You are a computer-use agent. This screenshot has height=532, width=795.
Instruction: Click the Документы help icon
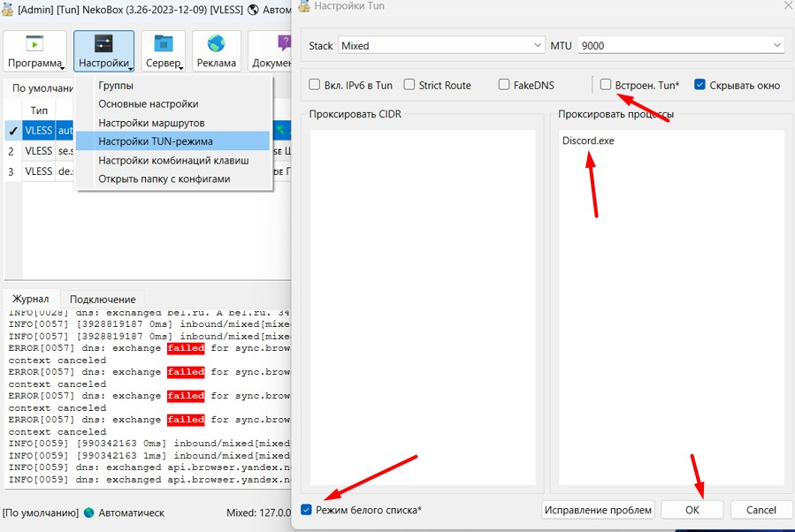pos(283,44)
